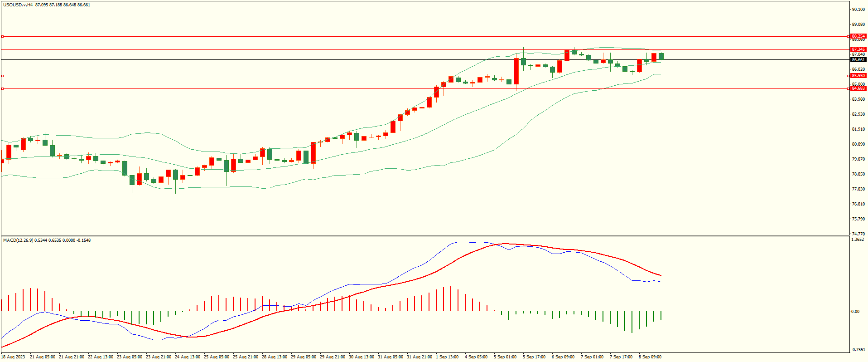Screen dimensions: 868x362
Task: Click the 24 Aug 13:00 time label
Action: click(x=188, y=357)
